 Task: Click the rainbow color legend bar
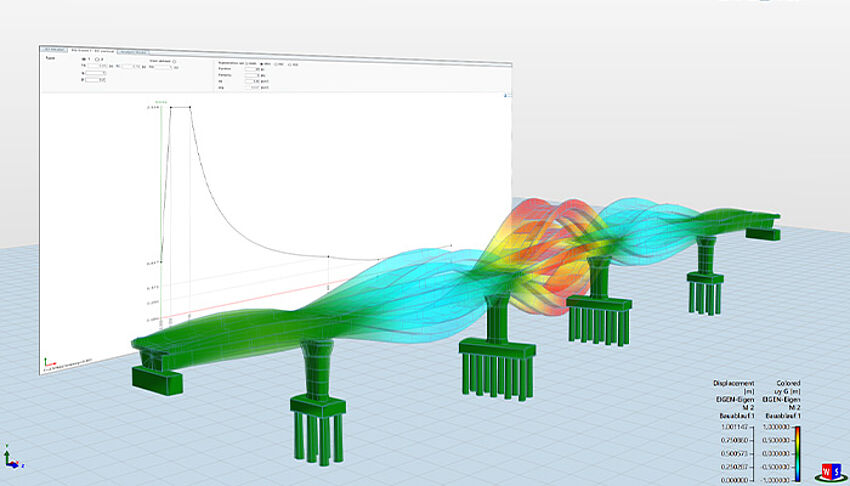pos(798,453)
